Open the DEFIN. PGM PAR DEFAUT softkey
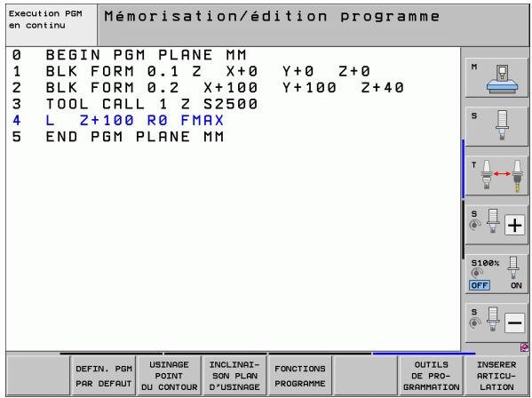Viewport: 532px width, 398px height. coord(104,376)
